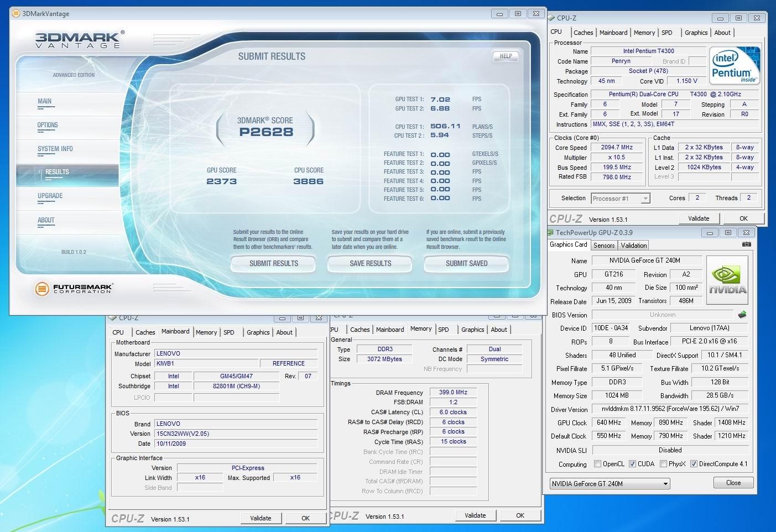This screenshot has width=776, height=532.
Task: Click OK in top CPU-Z window
Action: (743, 218)
